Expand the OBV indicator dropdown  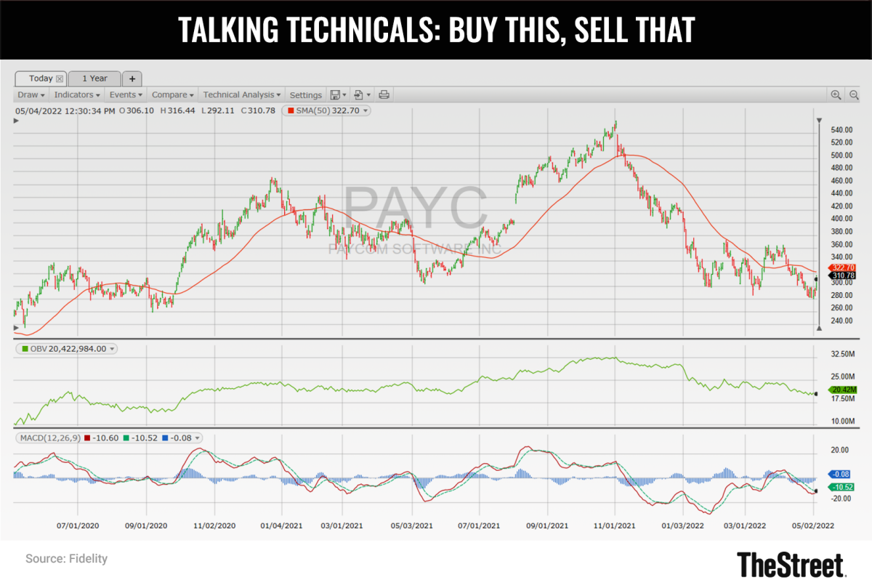click(112, 349)
